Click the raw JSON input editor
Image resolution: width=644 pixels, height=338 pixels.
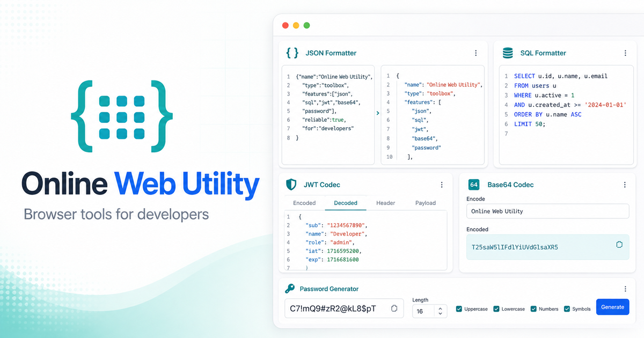(x=328, y=115)
